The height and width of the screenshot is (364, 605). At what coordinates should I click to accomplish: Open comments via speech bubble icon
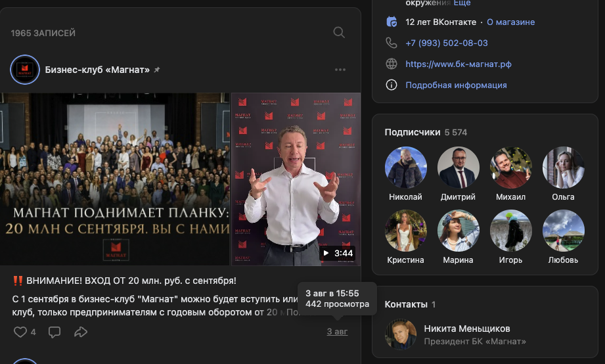(x=55, y=332)
